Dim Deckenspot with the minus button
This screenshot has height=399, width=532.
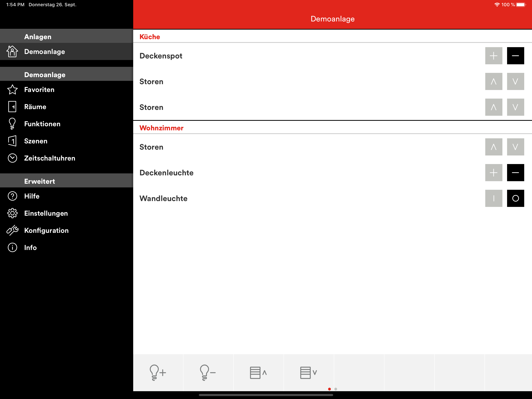(x=515, y=56)
